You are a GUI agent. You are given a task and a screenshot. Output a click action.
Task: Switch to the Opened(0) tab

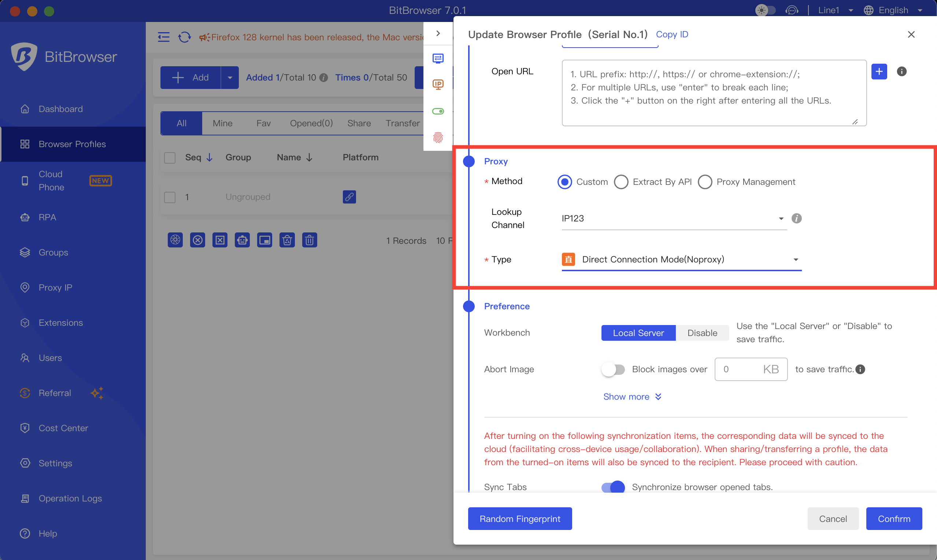[311, 123]
